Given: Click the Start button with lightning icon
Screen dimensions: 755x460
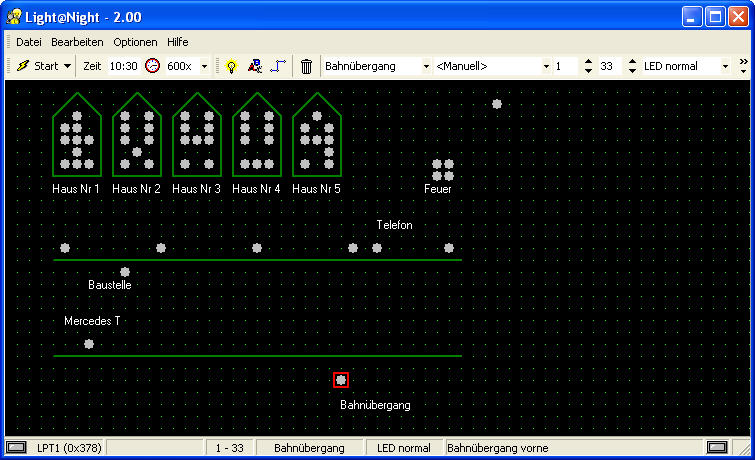Looking at the screenshot, I should [x=38, y=66].
